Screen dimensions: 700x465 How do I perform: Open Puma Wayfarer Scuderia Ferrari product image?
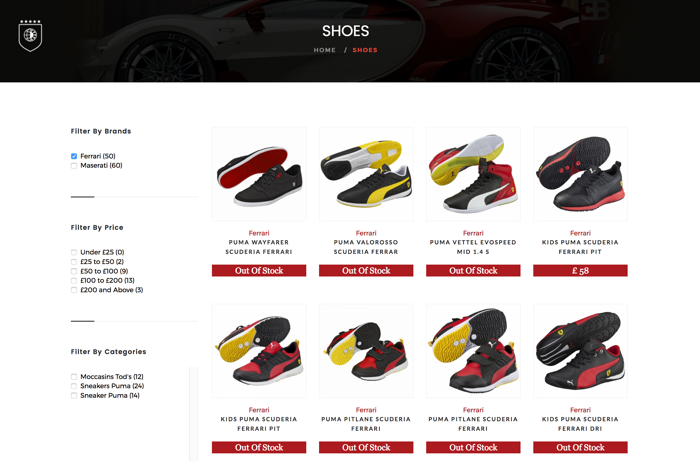coord(259,174)
